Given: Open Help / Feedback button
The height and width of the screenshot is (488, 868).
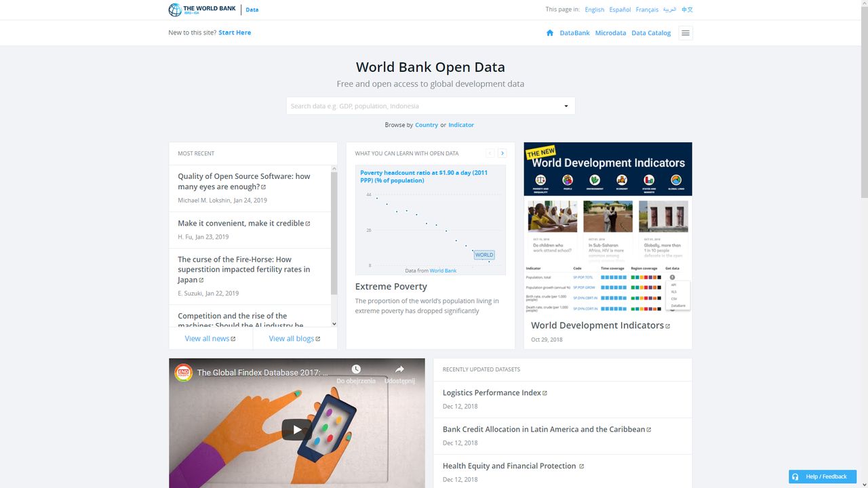Looking at the screenshot, I should [823, 476].
